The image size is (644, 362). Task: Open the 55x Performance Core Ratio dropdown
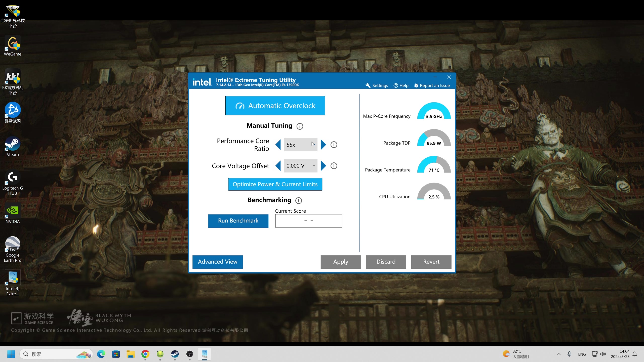pyautogui.click(x=300, y=145)
